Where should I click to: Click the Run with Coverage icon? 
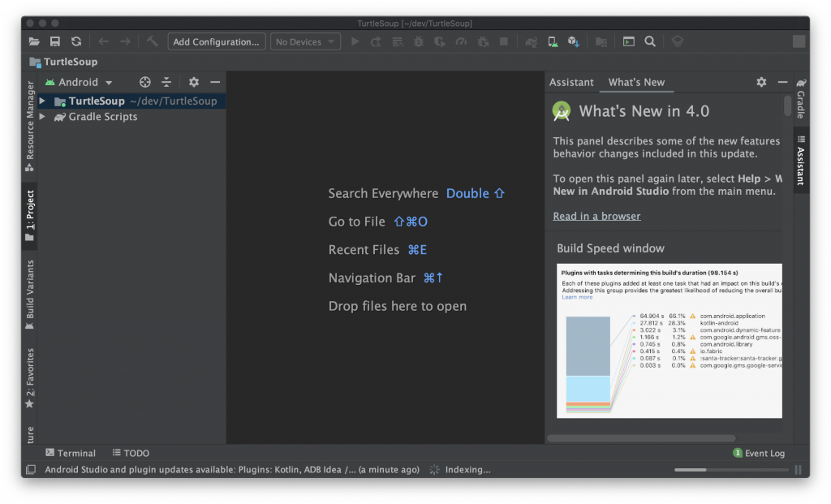pos(440,41)
